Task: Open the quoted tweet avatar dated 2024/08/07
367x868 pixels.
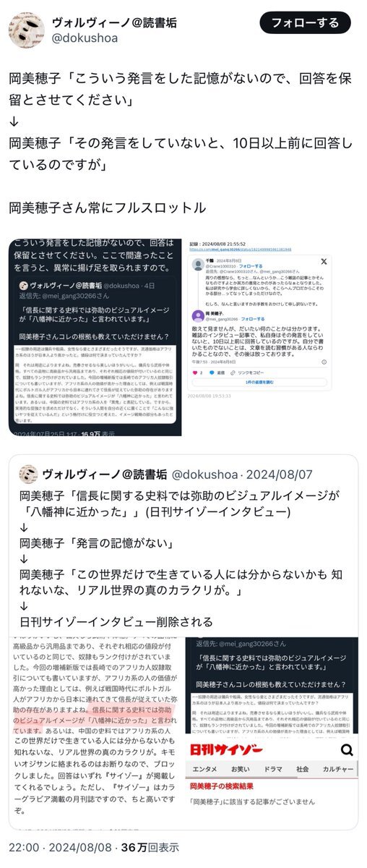Action: [x=28, y=477]
